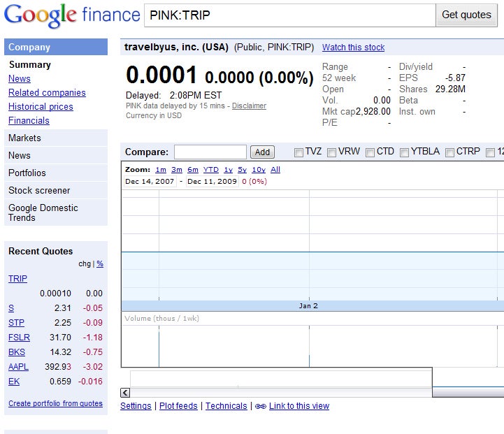The height and width of the screenshot is (434, 504).
Task: Tick the YTBLA compare checkbox
Action: (404, 152)
